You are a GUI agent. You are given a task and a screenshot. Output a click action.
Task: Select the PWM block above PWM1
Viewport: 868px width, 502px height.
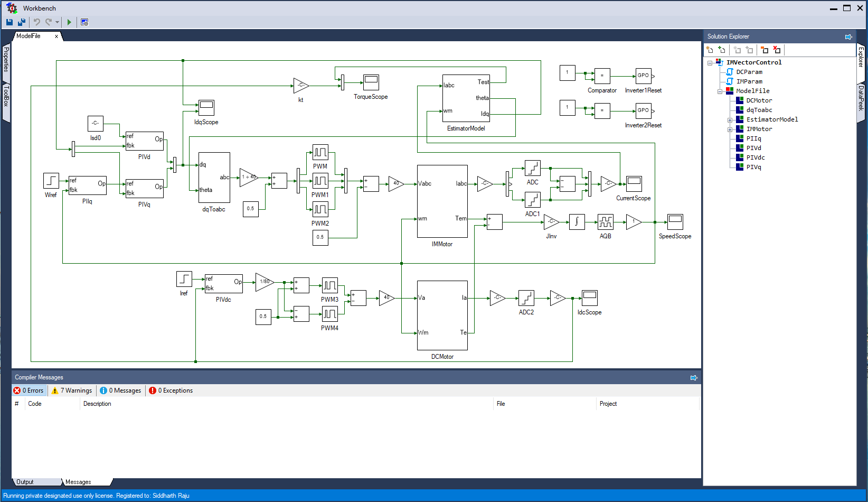[x=320, y=152]
